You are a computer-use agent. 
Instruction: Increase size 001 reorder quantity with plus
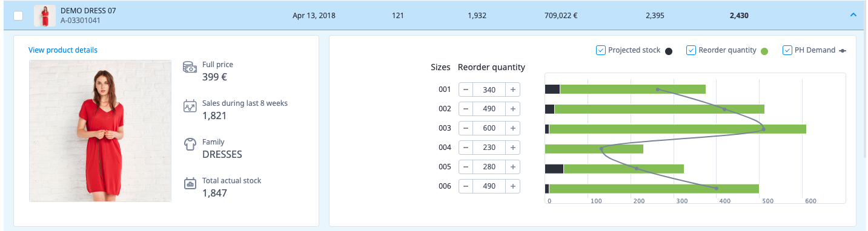click(x=512, y=89)
